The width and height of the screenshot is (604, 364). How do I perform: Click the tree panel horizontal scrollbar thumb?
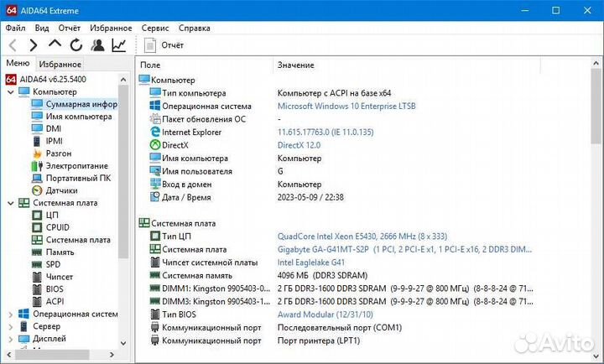click(x=52, y=355)
